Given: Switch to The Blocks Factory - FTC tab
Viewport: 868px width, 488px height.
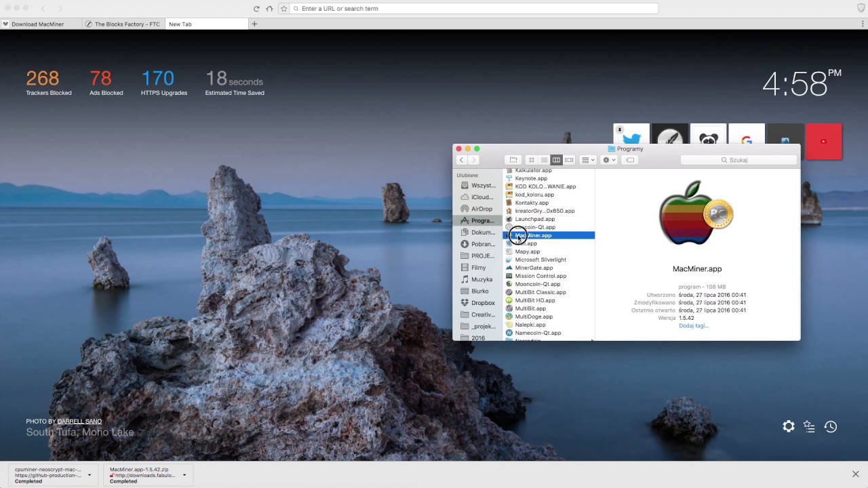Looking at the screenshot, I should (124, 24).
